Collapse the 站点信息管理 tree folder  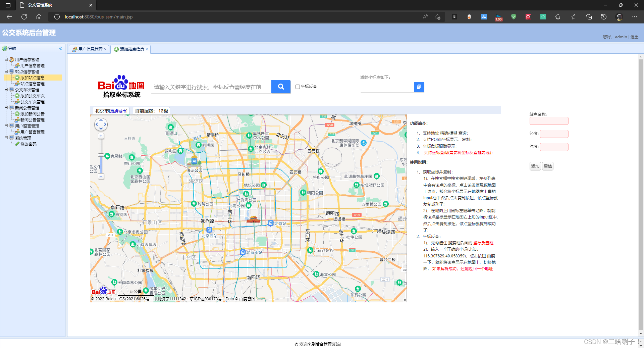[x=6, y=71]
